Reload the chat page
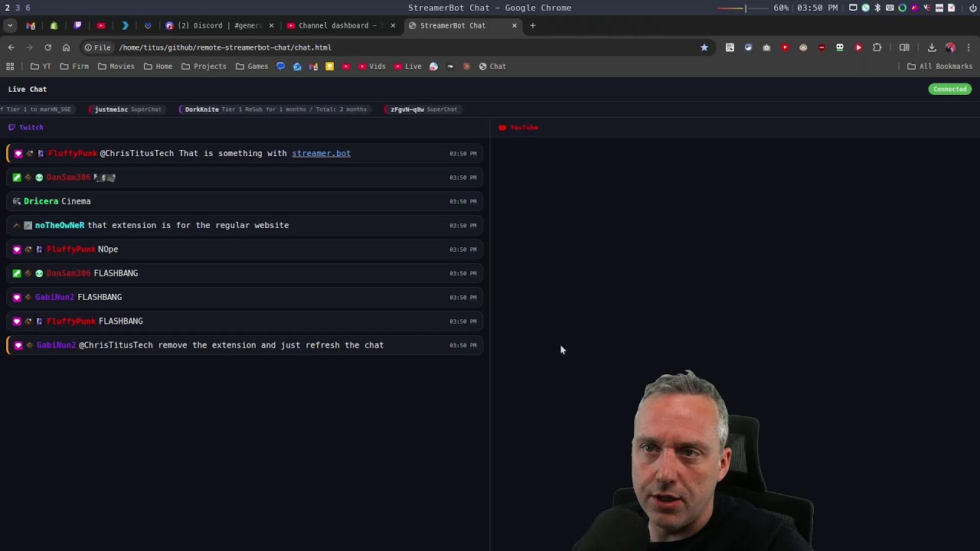The width and height of the screenshot is (980, 551). click(47, 47)
